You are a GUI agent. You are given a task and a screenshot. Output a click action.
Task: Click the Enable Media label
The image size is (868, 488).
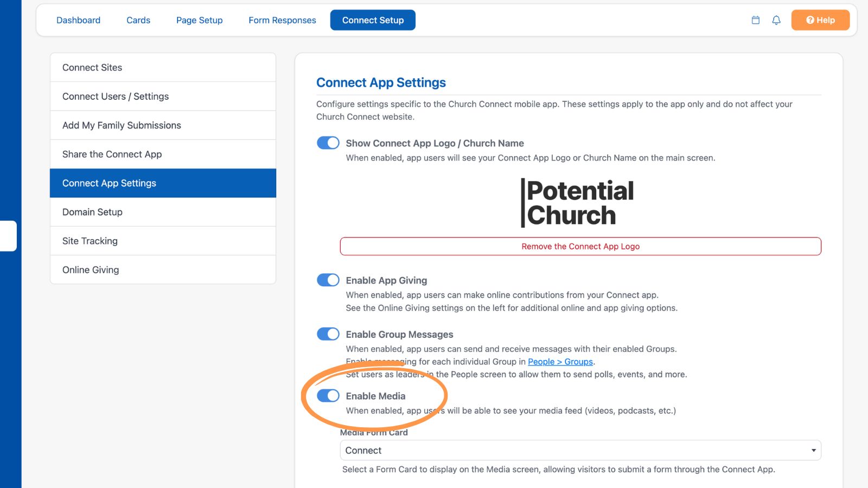pyautogui.click(x=375, y=396)
